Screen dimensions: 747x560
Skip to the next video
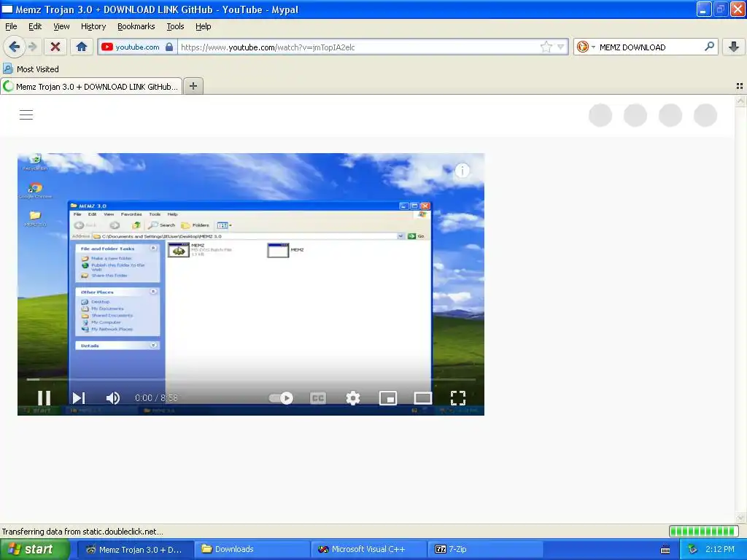pyautogui.click(x=79, y=397)
